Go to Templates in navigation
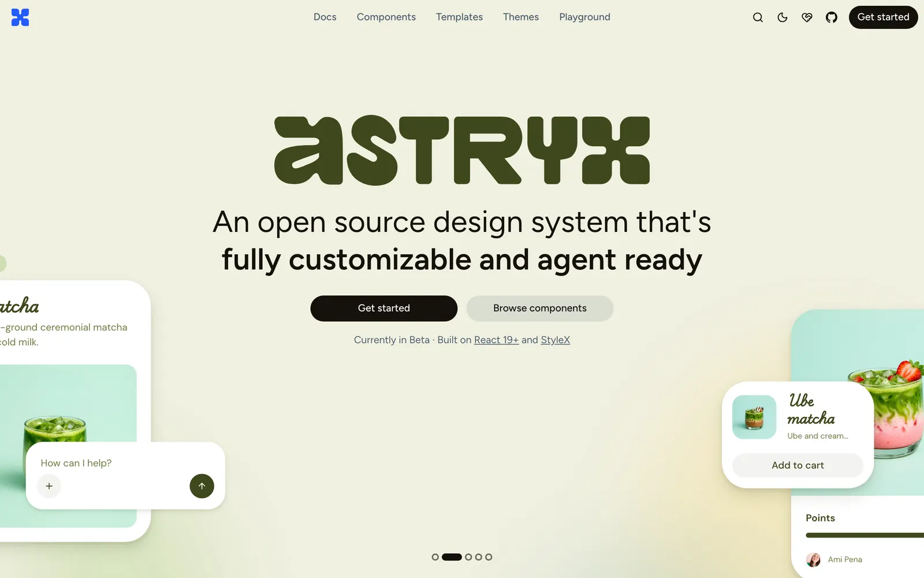The image size is (924, 578). (459, 17)
